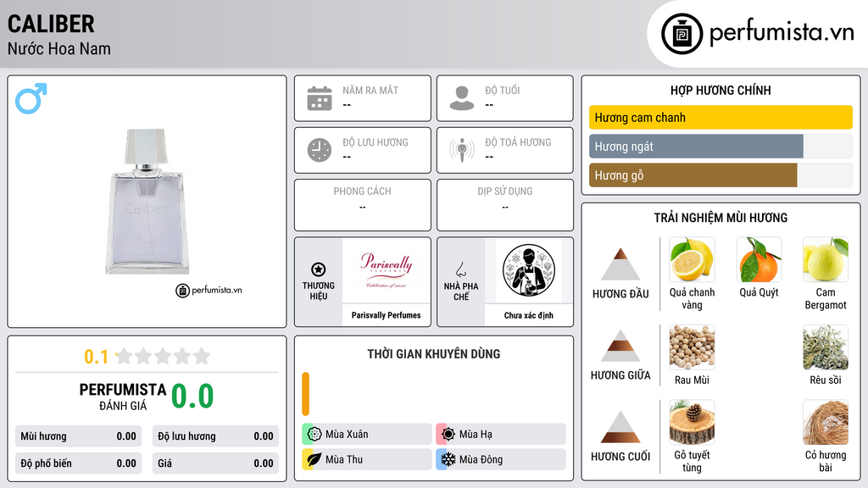The image size is (868, 488).
Task: Click the Parisvally Perfumes brand logo
Action: [387, 269]
